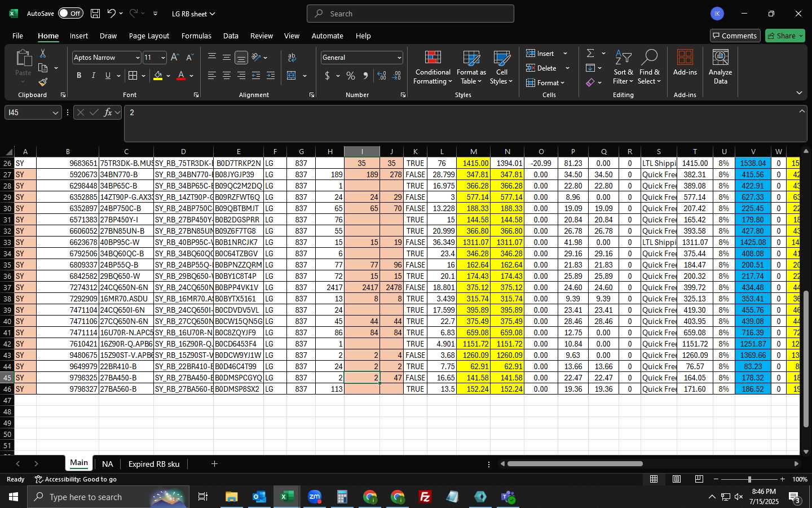Open the Formulas tab
Viewport: 812px width, 508px height.
tap(196, 36)
